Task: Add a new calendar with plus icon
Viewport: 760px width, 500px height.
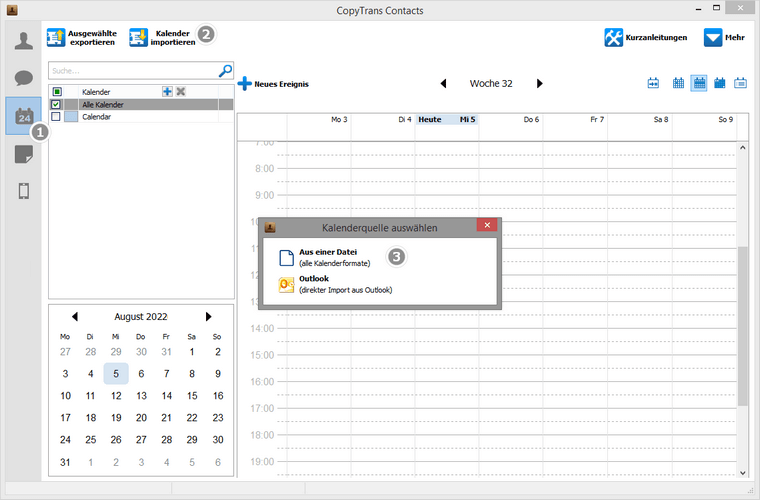Action: 167,91
